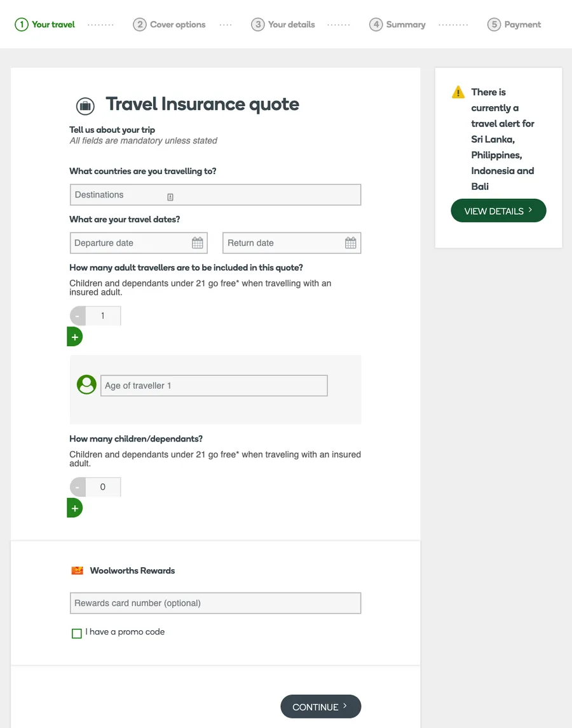The image size is (572, 728).
Task: Reduce children/dependants with the minus button
Action: click(x=78, y=487)
